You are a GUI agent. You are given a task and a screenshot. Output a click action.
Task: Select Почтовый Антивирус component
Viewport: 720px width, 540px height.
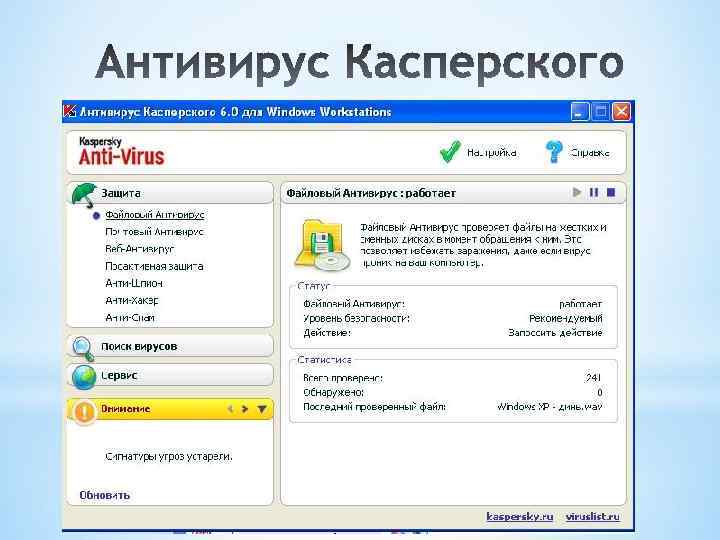click(154, 232)
